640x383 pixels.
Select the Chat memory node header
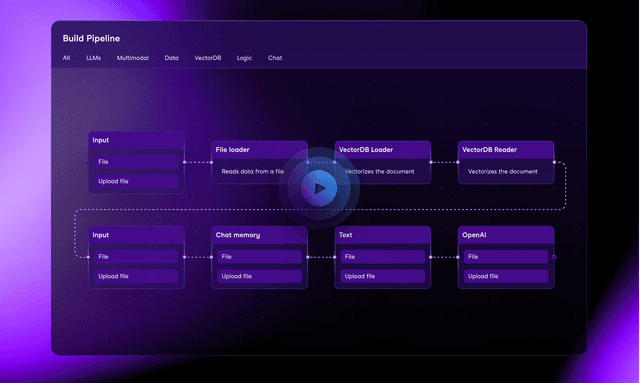260,235
